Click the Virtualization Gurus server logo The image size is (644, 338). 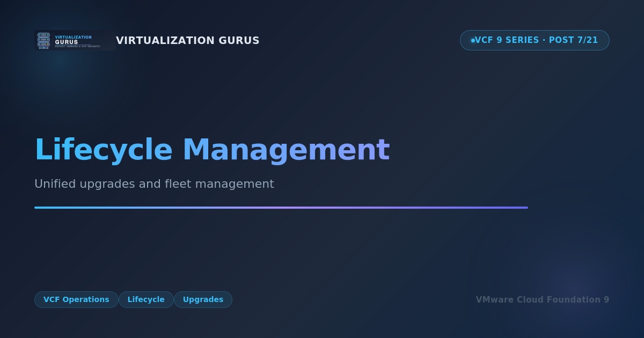(x=75, y=40)
